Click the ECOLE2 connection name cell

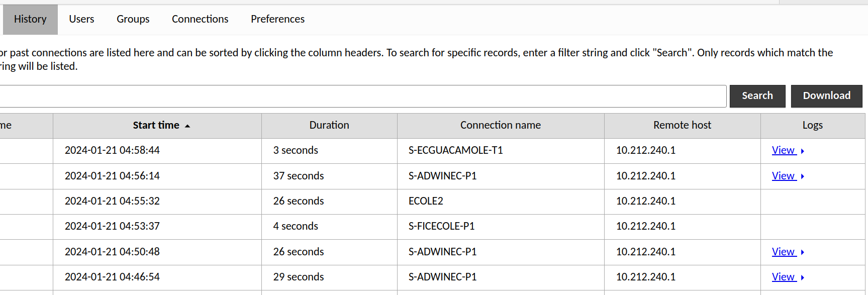[426, 202]
